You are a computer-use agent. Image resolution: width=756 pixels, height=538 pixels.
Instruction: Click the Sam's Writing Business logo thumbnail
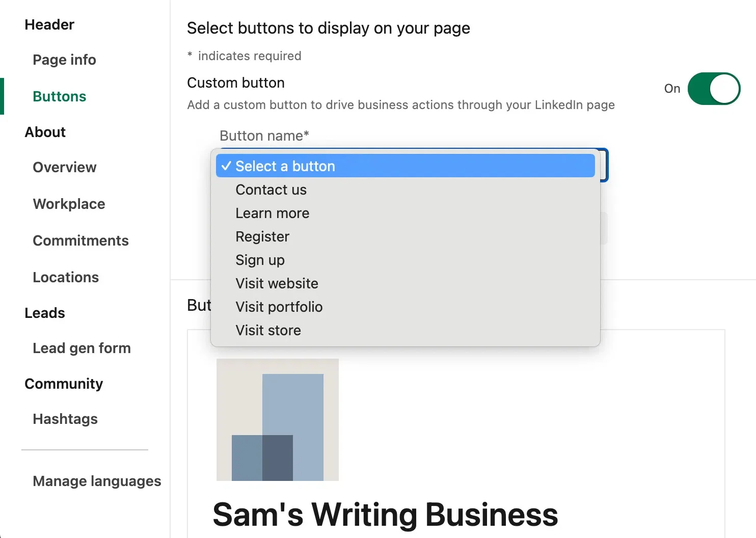point(277,419)
